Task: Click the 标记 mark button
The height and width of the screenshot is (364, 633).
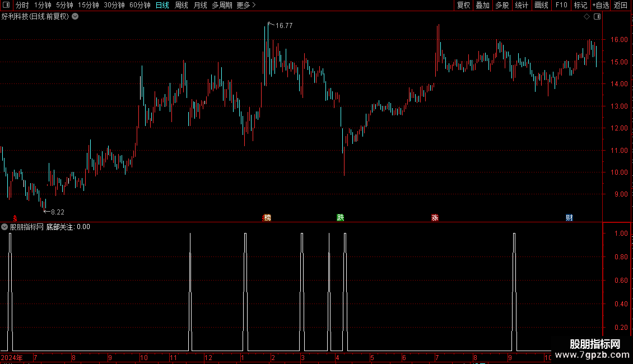Action: [x=580, y=5]
